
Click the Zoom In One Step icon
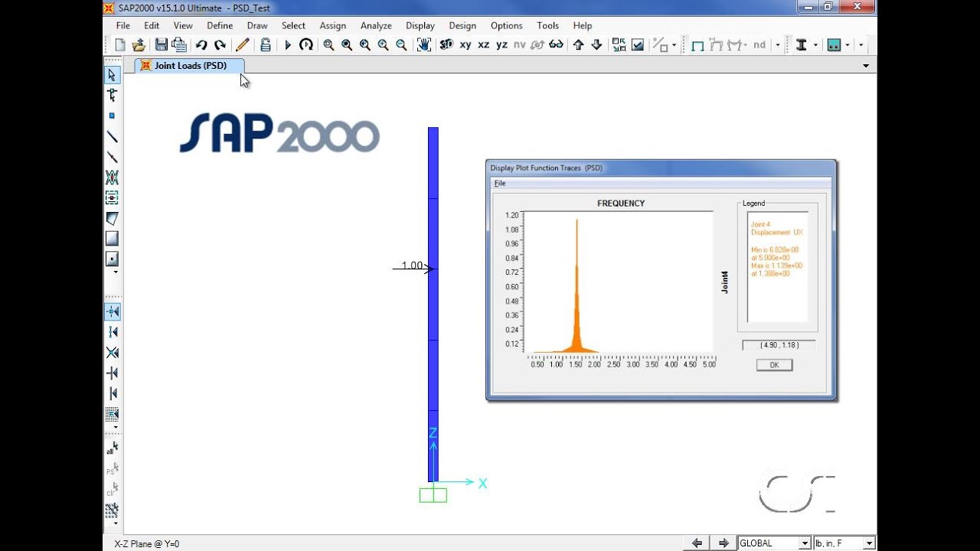click(x=383, y=45)
